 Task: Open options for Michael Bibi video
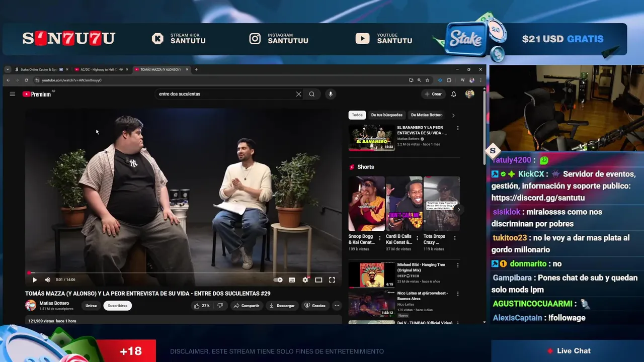click(x=458, y=265)
